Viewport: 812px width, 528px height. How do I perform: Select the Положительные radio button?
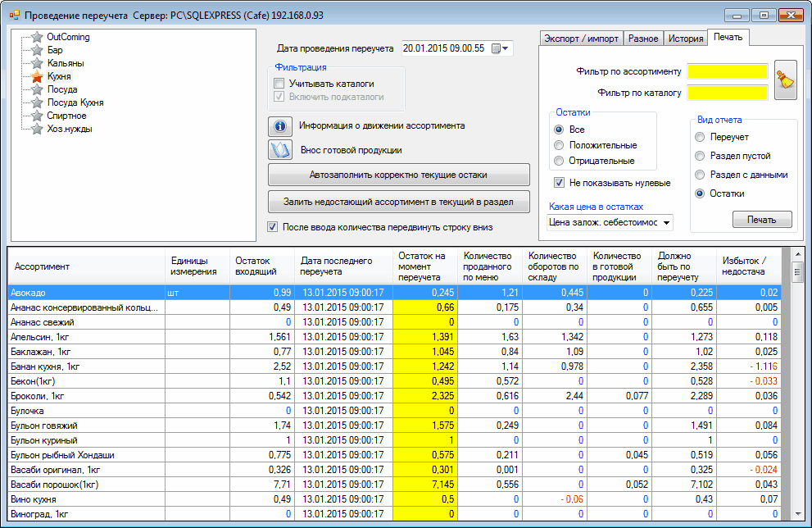click(560, 145)
